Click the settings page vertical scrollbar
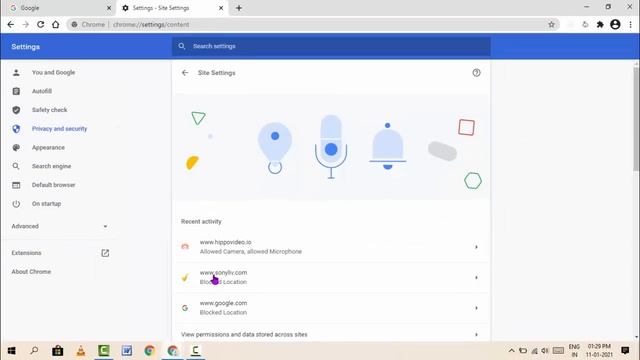Image resolution: width=640 pixels, height=360 pixels. point(636,119)
